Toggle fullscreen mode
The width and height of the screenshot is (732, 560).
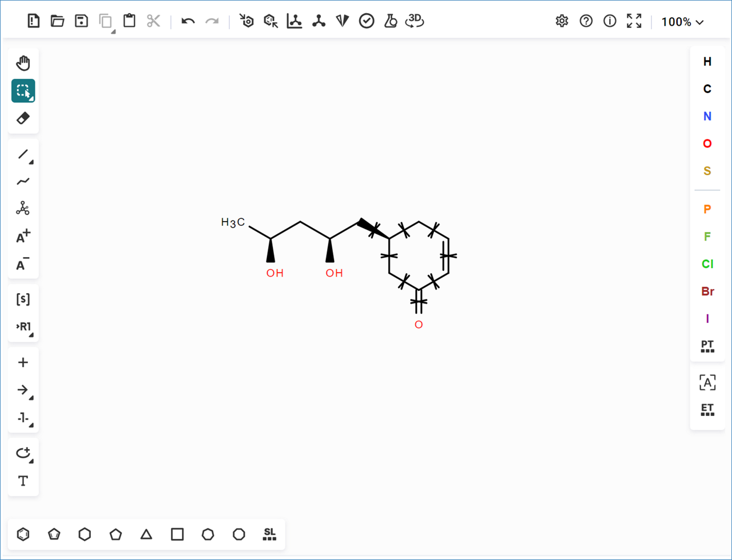[x=634, y=21]
